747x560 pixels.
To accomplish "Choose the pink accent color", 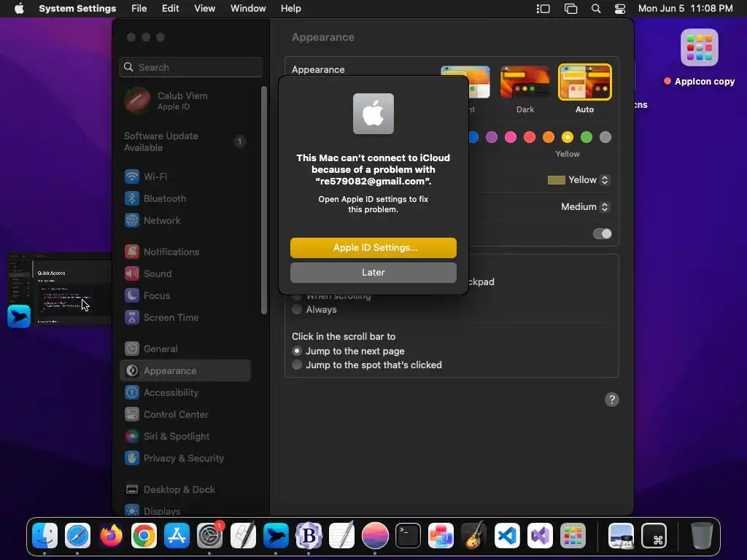I will click(510, 137).
